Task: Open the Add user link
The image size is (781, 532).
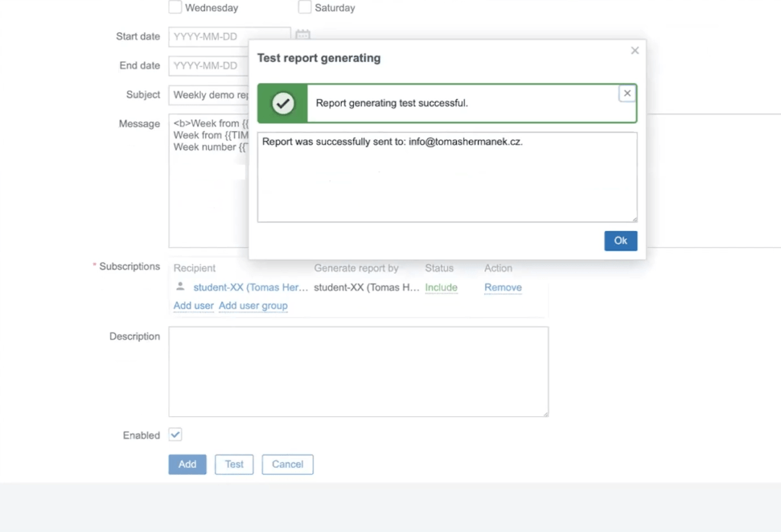Action: pos(194,306)
